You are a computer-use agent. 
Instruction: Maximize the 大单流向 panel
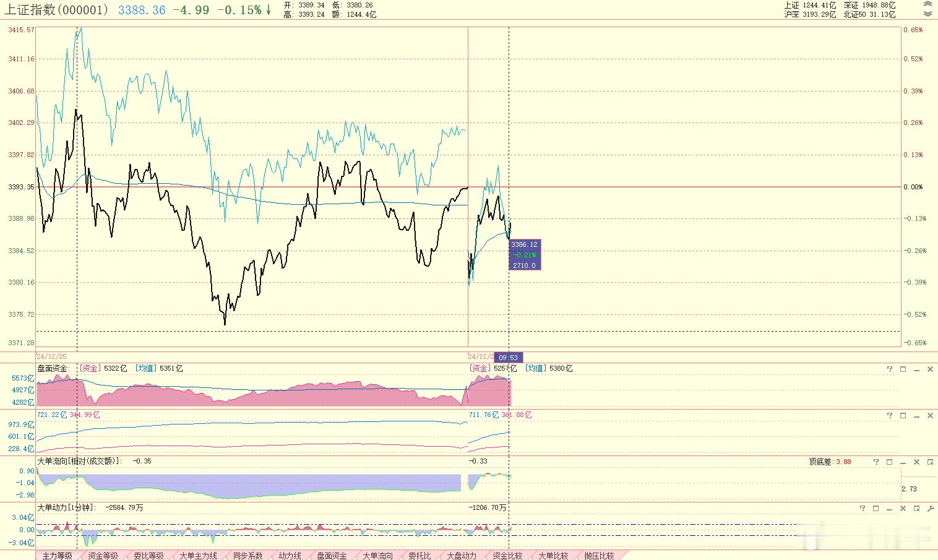[890, 462]
